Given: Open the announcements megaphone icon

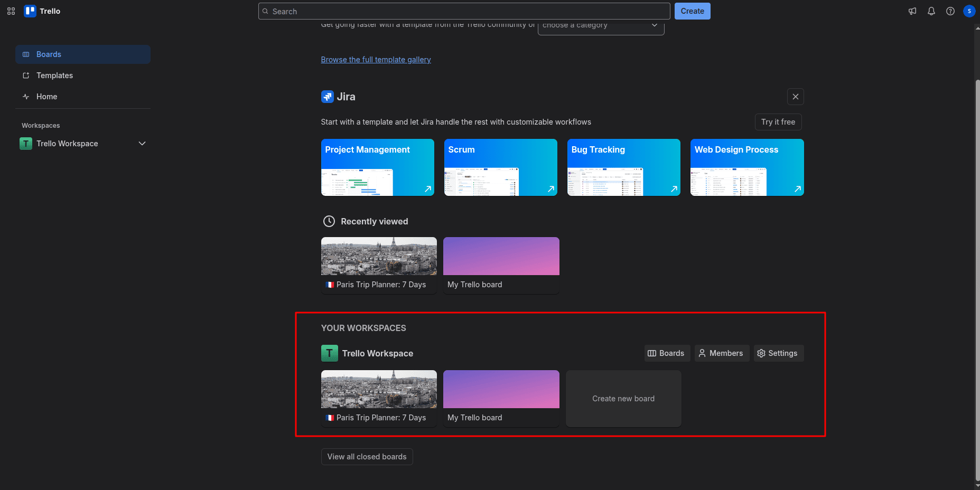Looking at the screenshot, I should (x=912, y=11).
